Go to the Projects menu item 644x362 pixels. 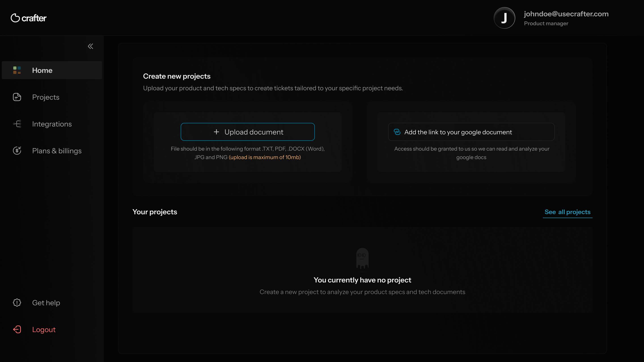point(46,97)
